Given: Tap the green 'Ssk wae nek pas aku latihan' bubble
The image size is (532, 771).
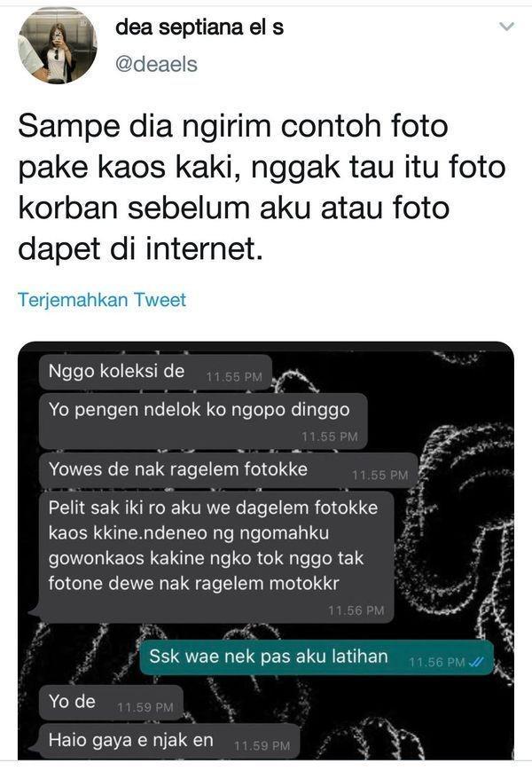Looking at the screenshot, I should tap(317, 658).
